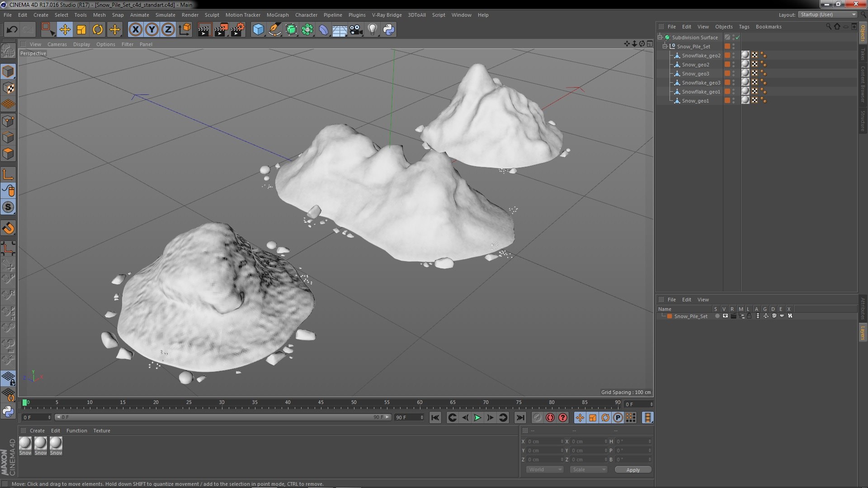Click position X input field

tap(545, 441)
